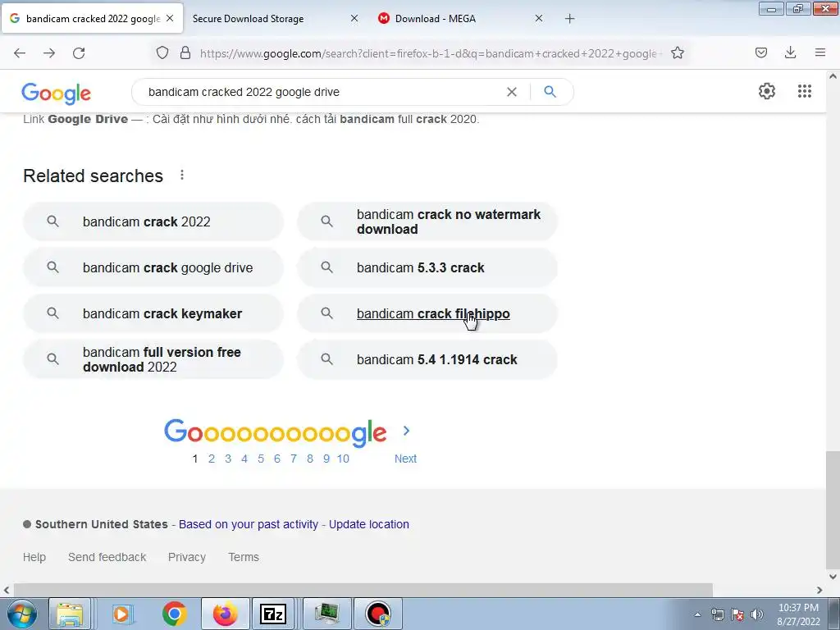
Task: View site security via the padlock icon
Action: (x=185, y=52)
